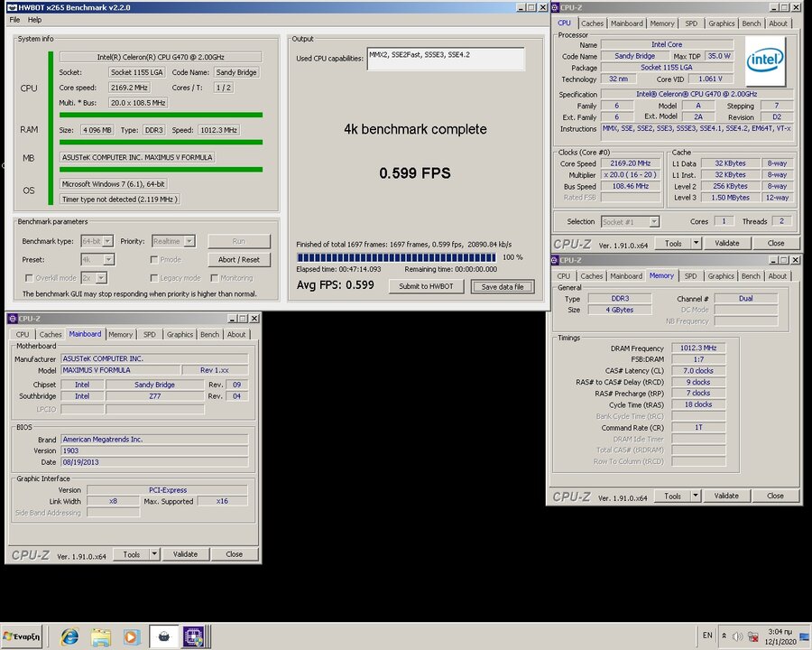The image size is (812, 650).
Task: Click the Southbridge model Z77 field
Action: 155,396
